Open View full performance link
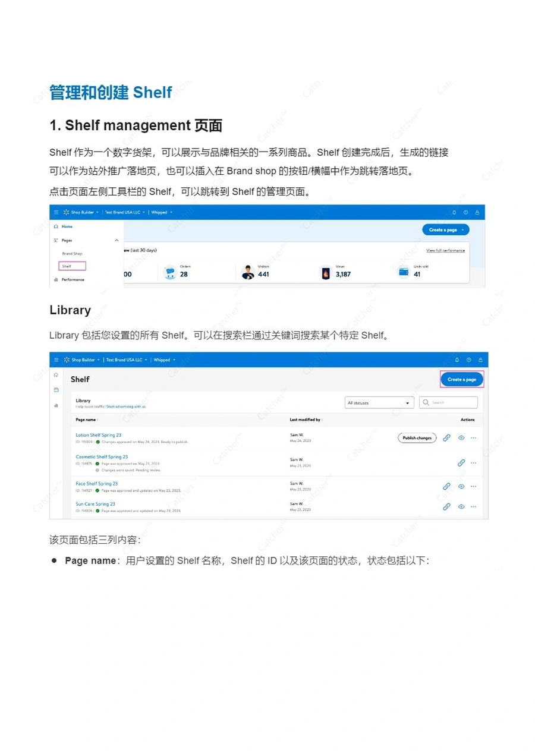 pyautogui.click(x=445, y=250)
